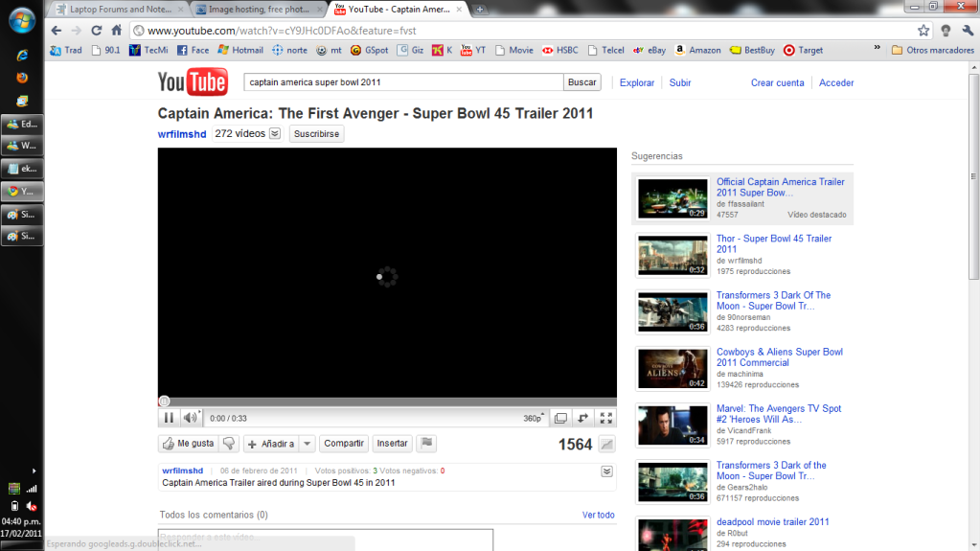980x551 pixels.
Task: Open the Marvel: The Avengers TV Spot suggestion
Action: (779, 413)
